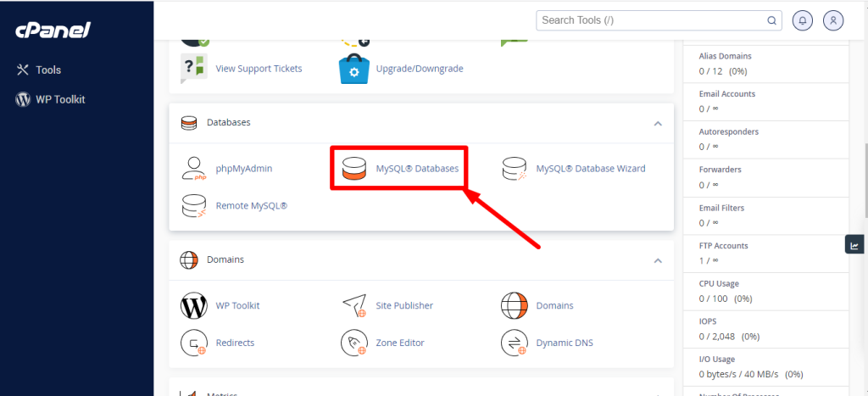This screenshot has height=396, width=868.
Task: Select WP Toolkit in the sidebar
Action: click(x=60, y=100)
